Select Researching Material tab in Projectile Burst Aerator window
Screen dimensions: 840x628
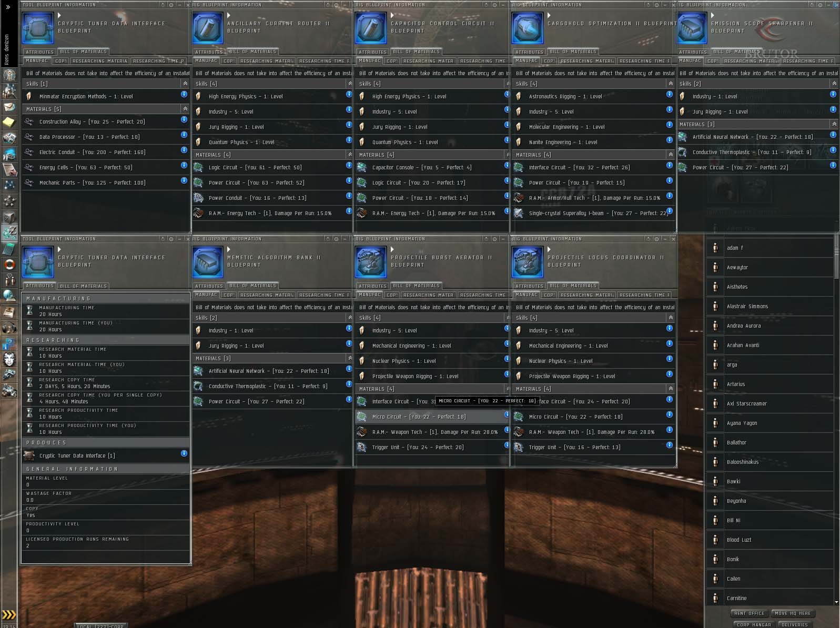coord(428,295)
